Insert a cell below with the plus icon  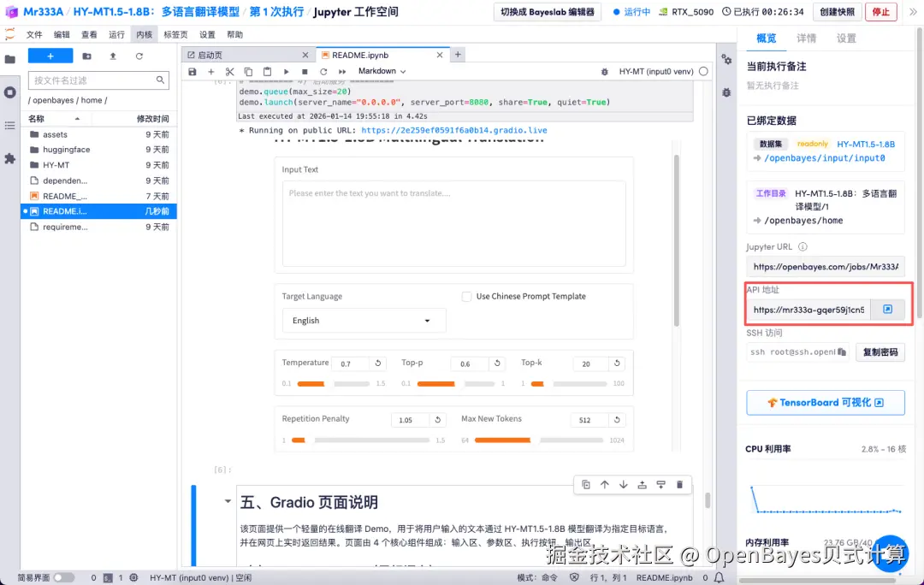tap(211, 71)
